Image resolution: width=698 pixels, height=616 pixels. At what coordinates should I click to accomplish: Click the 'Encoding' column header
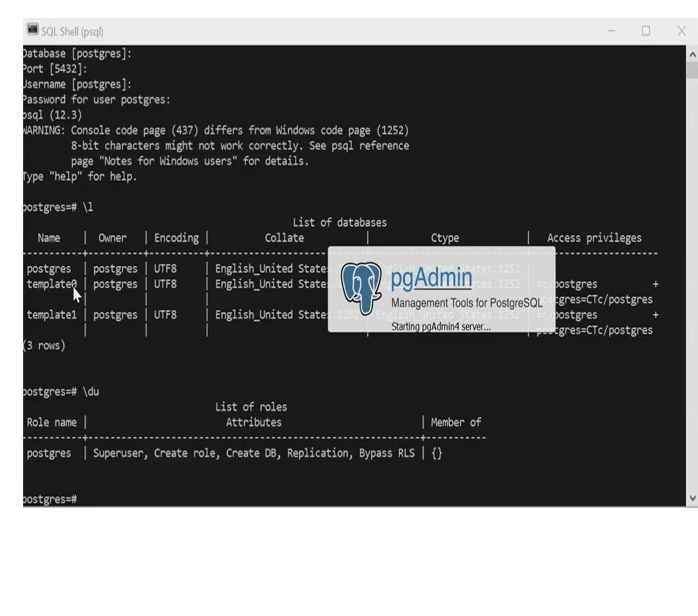(x=176, y=238)
